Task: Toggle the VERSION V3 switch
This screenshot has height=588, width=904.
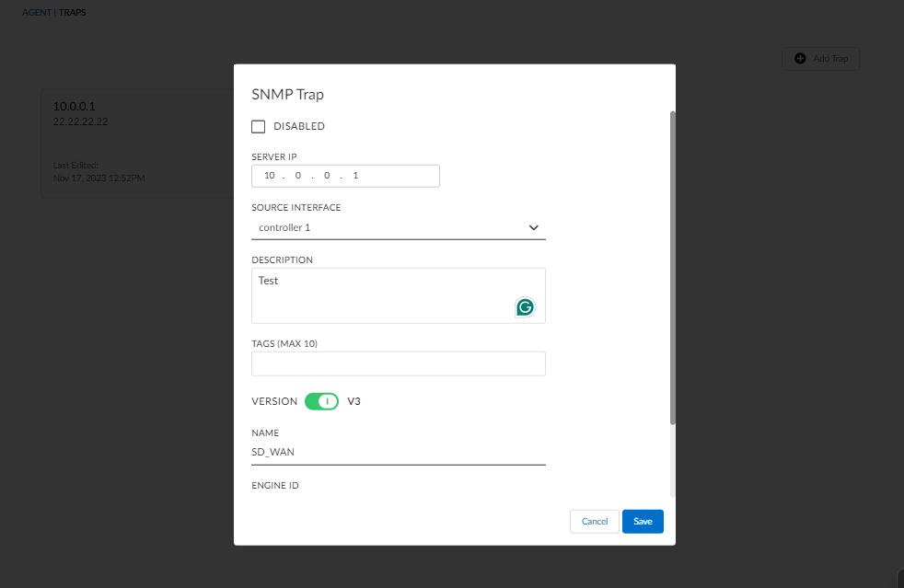Action: [x=322, y=401]
